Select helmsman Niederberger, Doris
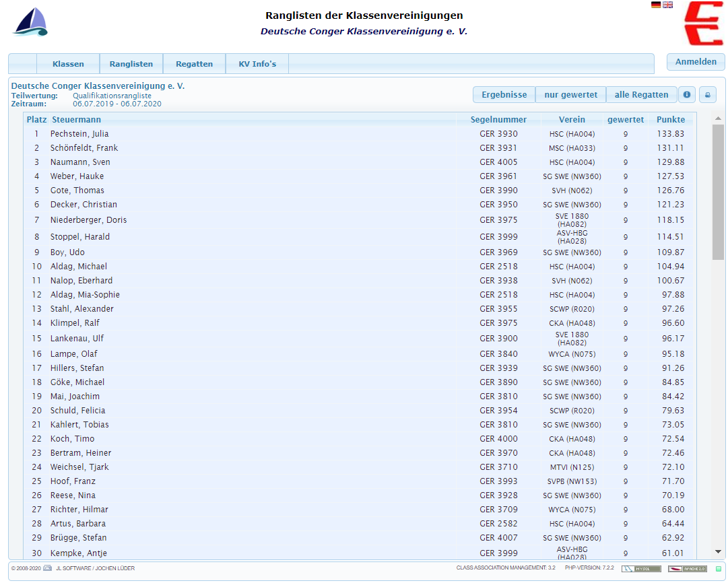Screen dimensions: 728x583 click(x=88, y=220)
